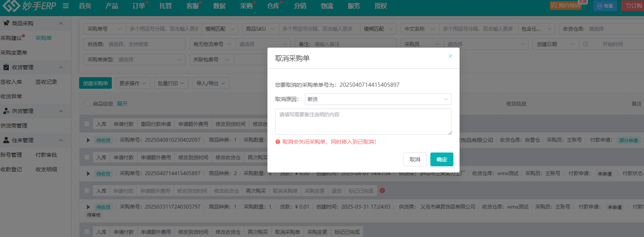Open the 商品SKU filter type dropdown
Image resolution: width=644 pixels, height=237 pixels.
point(260,29)
